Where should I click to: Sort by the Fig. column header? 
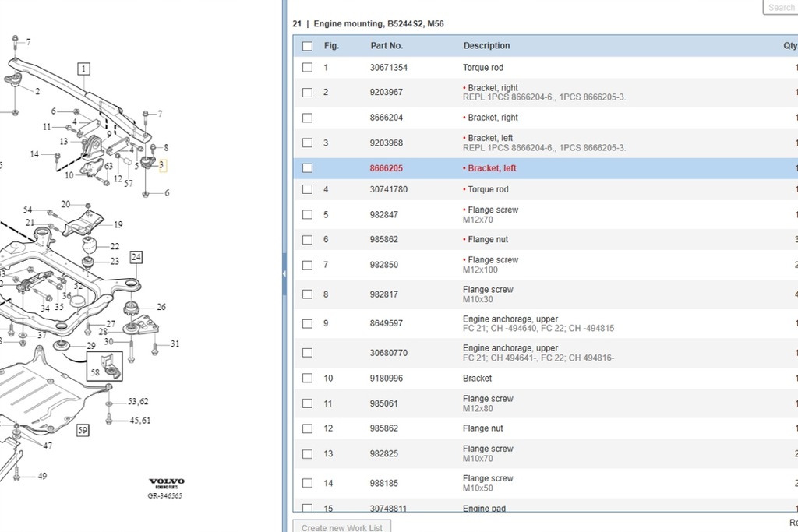pyautogui.click(x=331, y=46)
